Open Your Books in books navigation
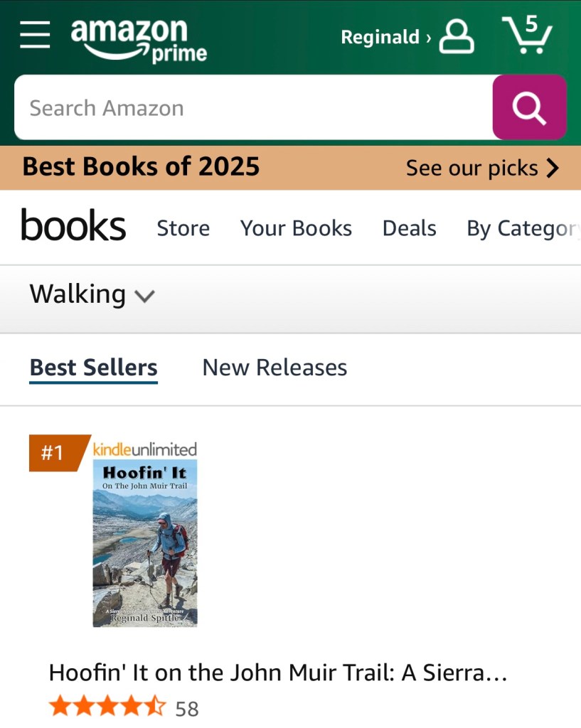This screenshot has width=581, height=728. tap(296, 228)
